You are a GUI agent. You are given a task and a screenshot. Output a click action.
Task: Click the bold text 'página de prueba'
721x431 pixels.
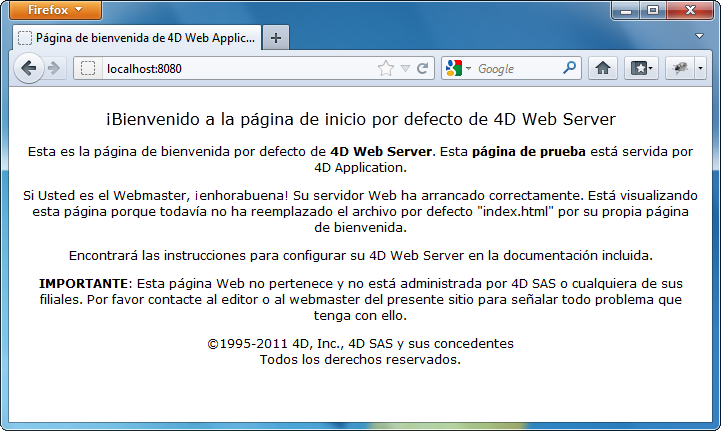click(529, 152)
